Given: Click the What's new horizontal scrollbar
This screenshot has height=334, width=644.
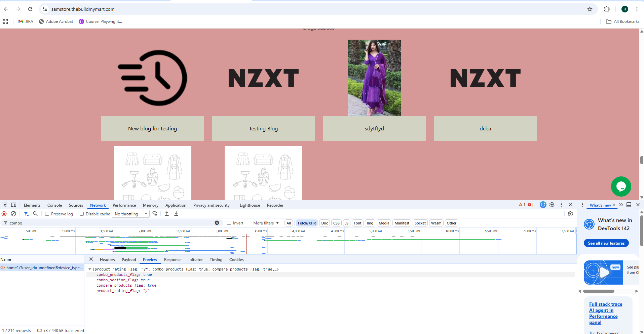Looking at the screenshot, I should 599,291.
